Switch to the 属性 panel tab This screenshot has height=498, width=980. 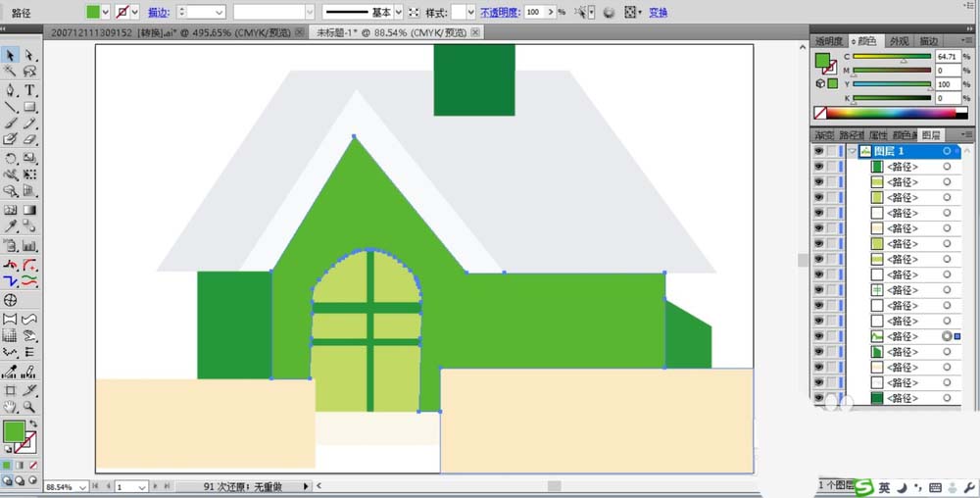877,135
